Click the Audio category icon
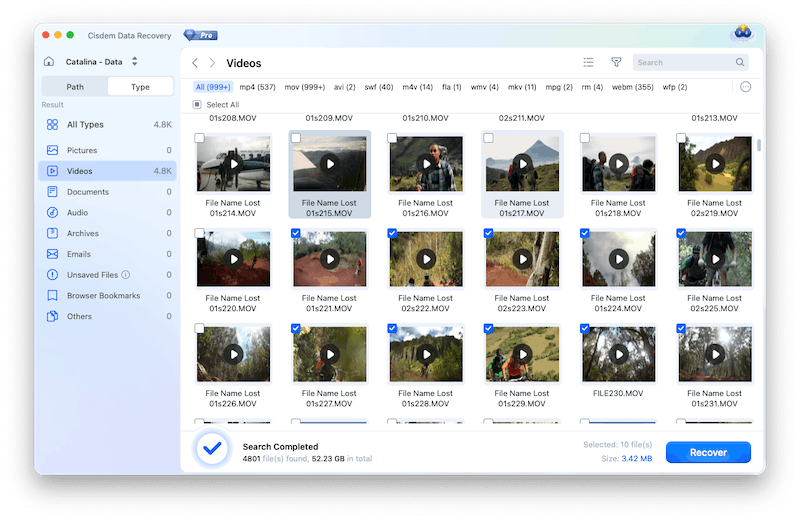Viewport: 800px width, 520px height. coord(52,212)
